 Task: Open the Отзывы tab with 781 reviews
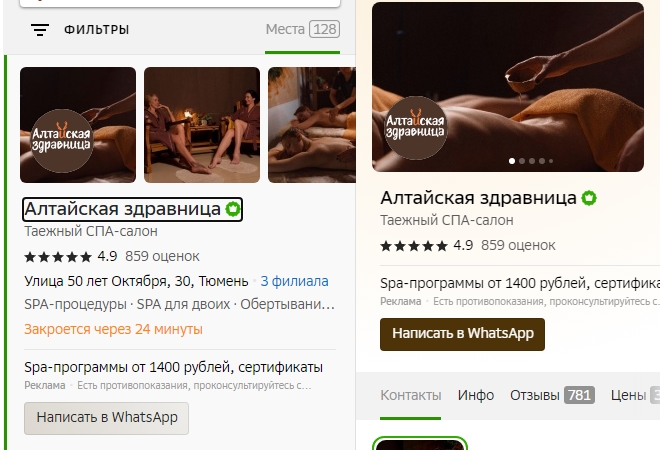click(x=552, y=395)
